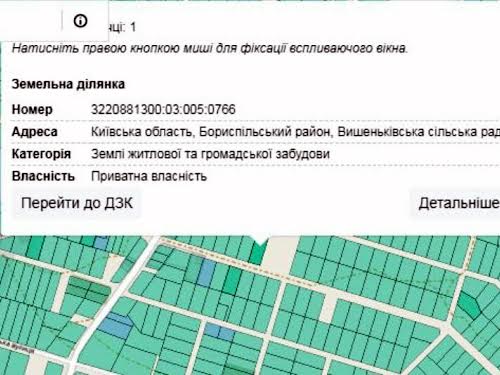Click the hint text 'Натисніть правою кнопкою миші'
The image size is (500, 375).
(x=112, y=48)
